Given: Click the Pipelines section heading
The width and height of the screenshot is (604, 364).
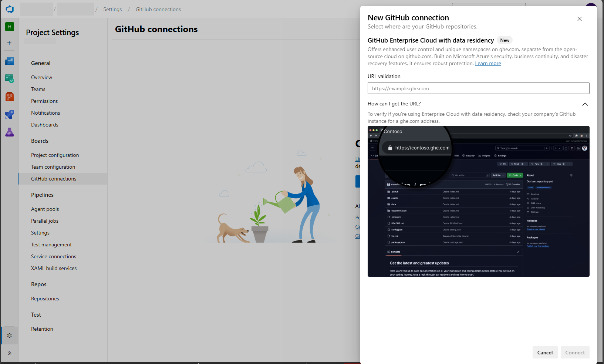Looking at the screenshot, I should [42, 195].
